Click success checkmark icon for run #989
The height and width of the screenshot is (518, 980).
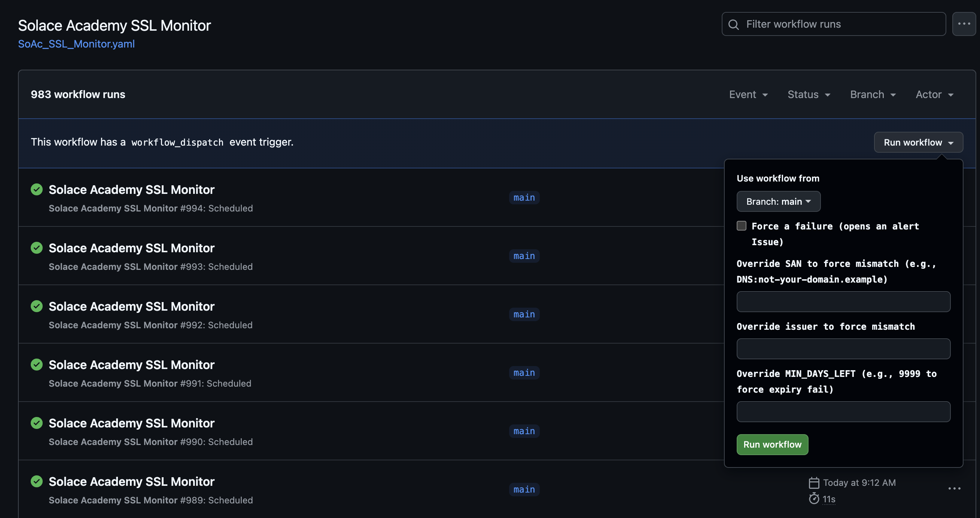pos(37,481)
